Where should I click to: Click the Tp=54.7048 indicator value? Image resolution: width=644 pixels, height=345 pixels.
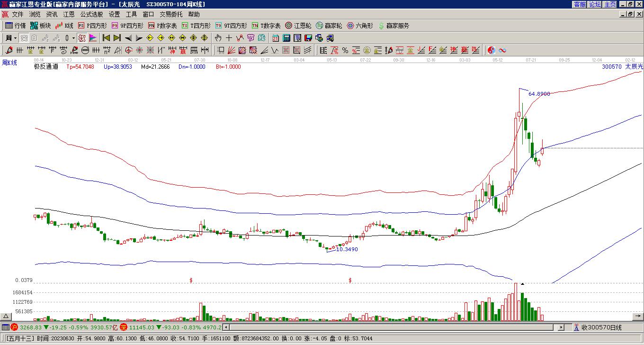click(x=80, y=67)
